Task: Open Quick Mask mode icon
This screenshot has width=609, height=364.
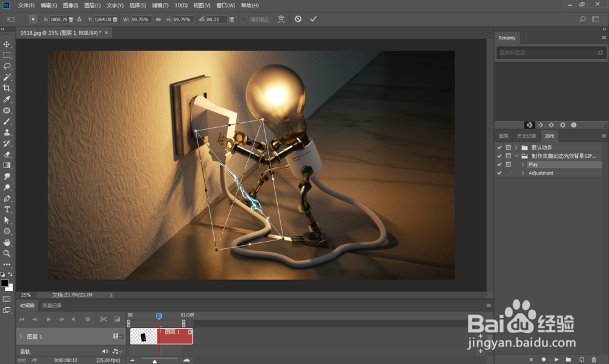Action: pos(7,299)
